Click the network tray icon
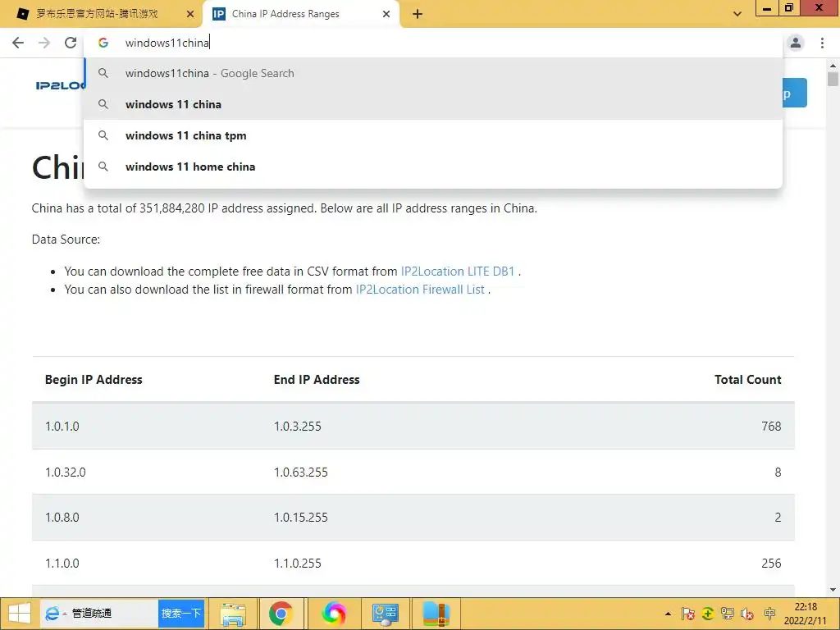The image size is (840, 630). pos(728,614)
